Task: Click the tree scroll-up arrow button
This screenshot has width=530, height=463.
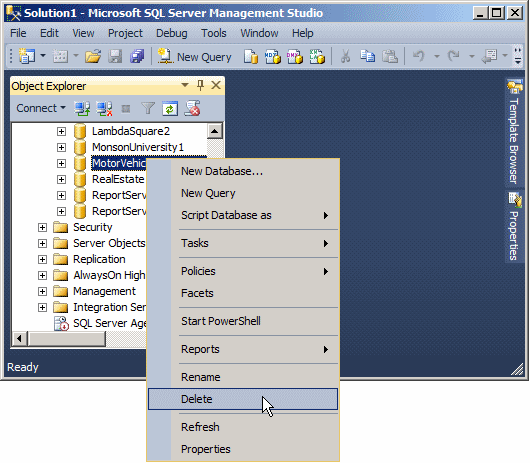Action: [215, 131]
